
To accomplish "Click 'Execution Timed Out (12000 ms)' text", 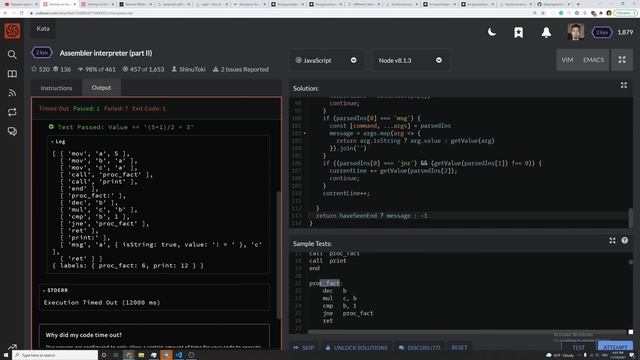I will tap(102, 302).
